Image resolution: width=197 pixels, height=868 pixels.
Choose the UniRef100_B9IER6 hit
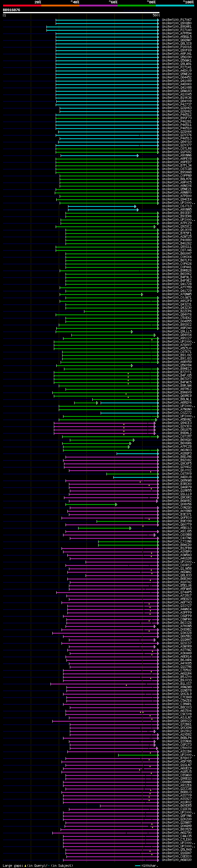pyautogui.click(x=177, y=216)
